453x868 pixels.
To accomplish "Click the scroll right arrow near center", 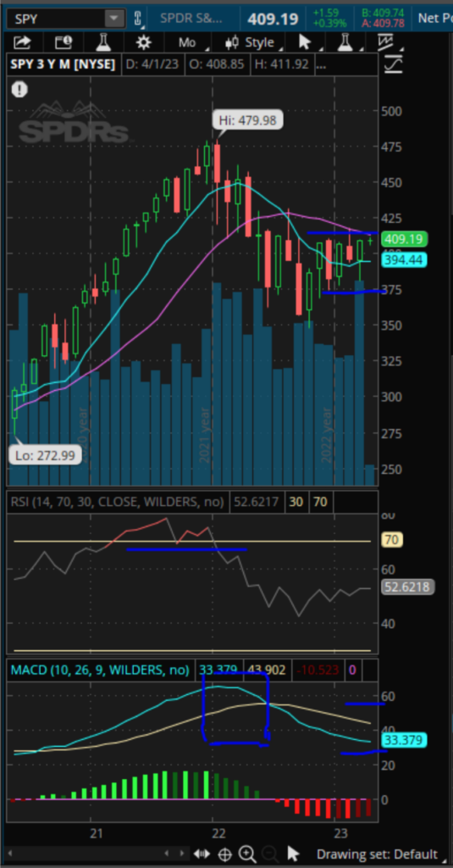I will pyautogui.click(x=182, y=853).
